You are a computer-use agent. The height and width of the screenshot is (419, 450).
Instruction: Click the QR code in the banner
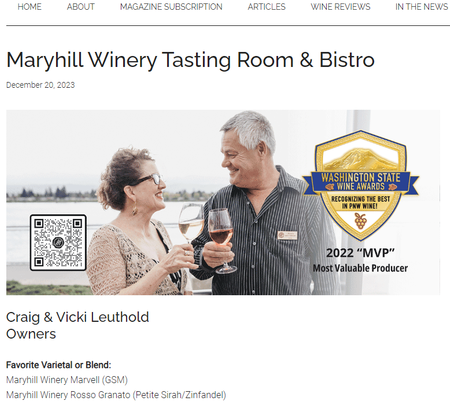58,242
